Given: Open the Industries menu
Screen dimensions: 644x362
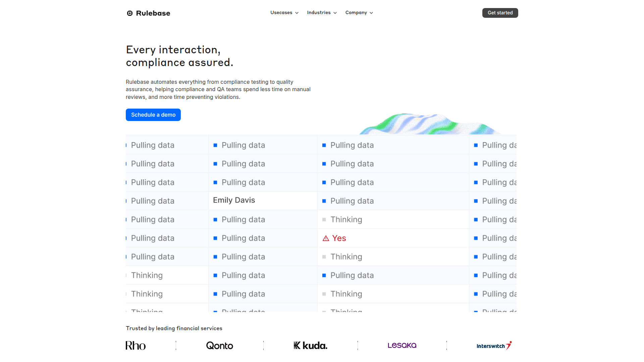Looking at the screenshot, I should pos(319,13).
